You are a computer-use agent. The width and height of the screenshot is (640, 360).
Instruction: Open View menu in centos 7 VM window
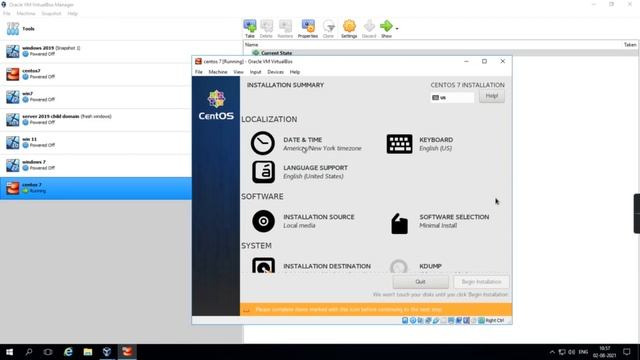[238, 72]
